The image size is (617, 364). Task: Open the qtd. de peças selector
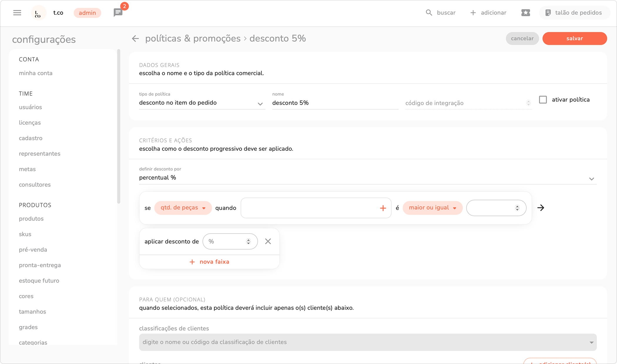[183, 208]
